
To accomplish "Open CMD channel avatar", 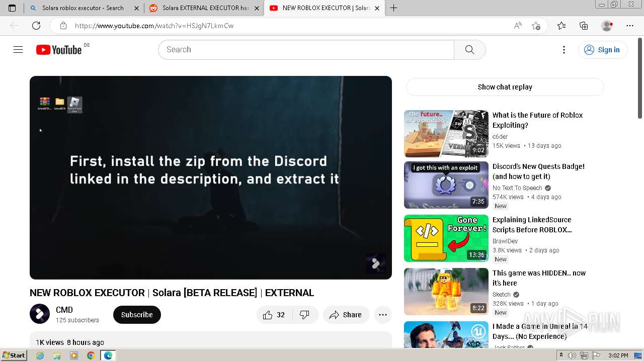I will pyautogui.click(x=40, y=314).
